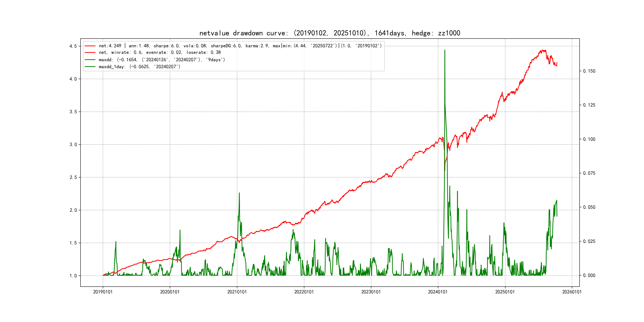Click the chart title text
Screen dimensions: 644x322
coord(330,33)
